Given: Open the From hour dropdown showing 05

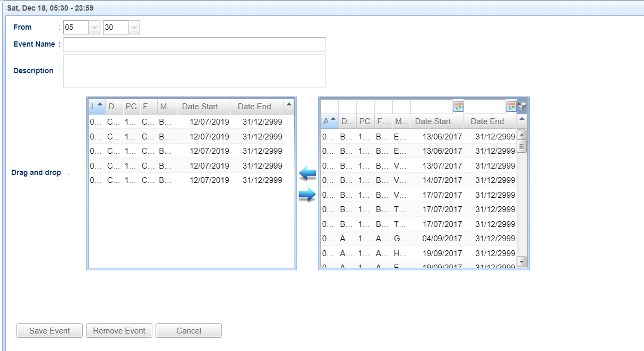Looking at the screenshot, I should 95,28.
